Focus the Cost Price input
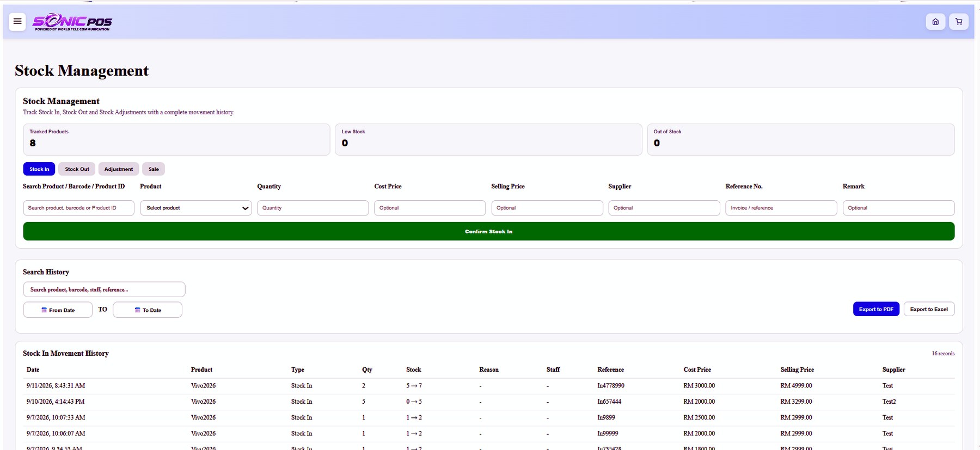 [430, 208]
